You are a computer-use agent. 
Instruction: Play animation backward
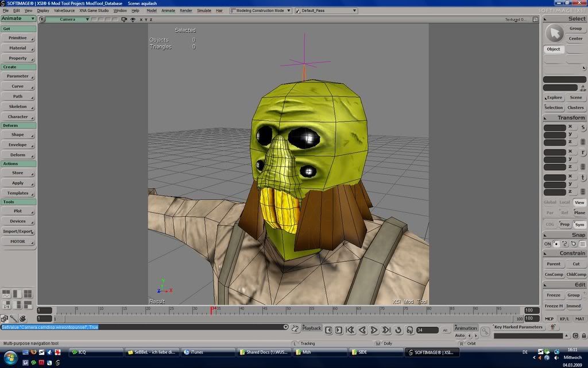click(362, 330)
